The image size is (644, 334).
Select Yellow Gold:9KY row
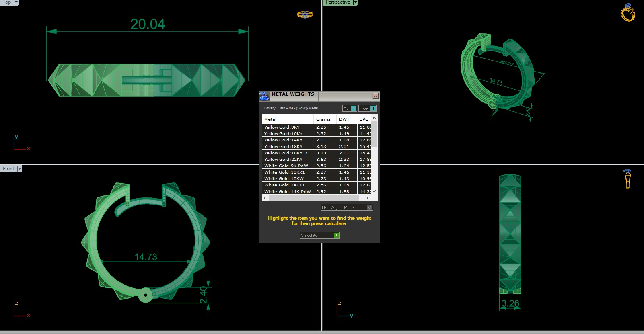[x=317, y=127]
